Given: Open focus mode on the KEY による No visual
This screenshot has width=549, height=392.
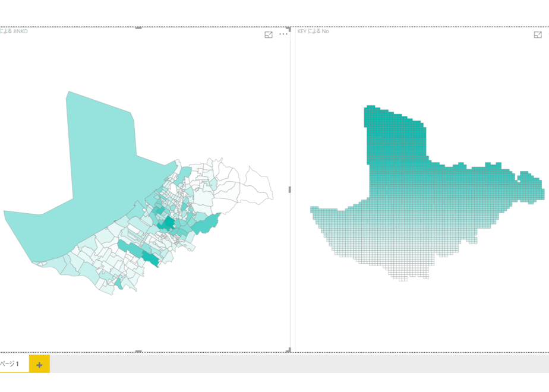Looking at the screenshot, I should pos(538,34).
